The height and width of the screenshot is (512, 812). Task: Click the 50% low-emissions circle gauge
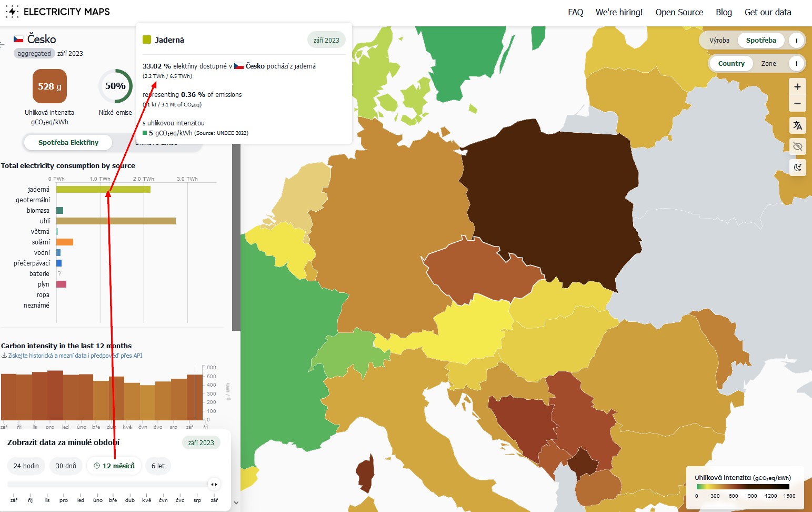(x=115, y=86)
